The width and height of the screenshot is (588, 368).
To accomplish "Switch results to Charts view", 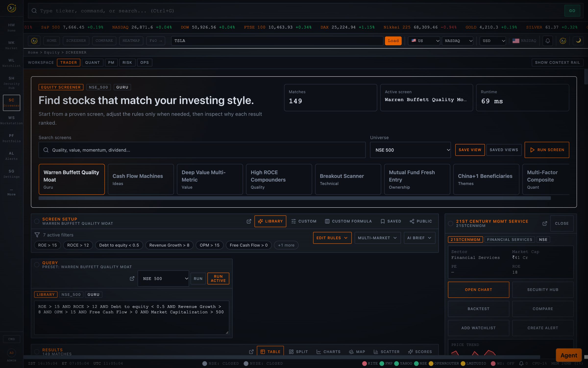I will point(328,352).
